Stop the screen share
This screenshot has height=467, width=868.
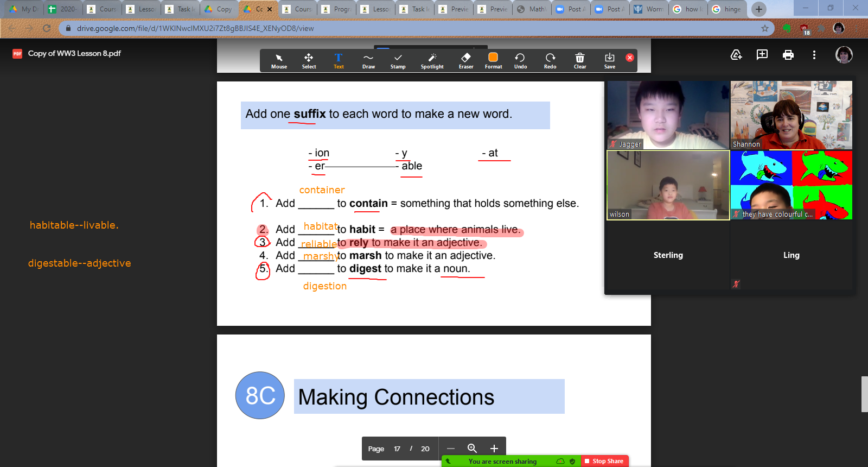tap(604, 461)
